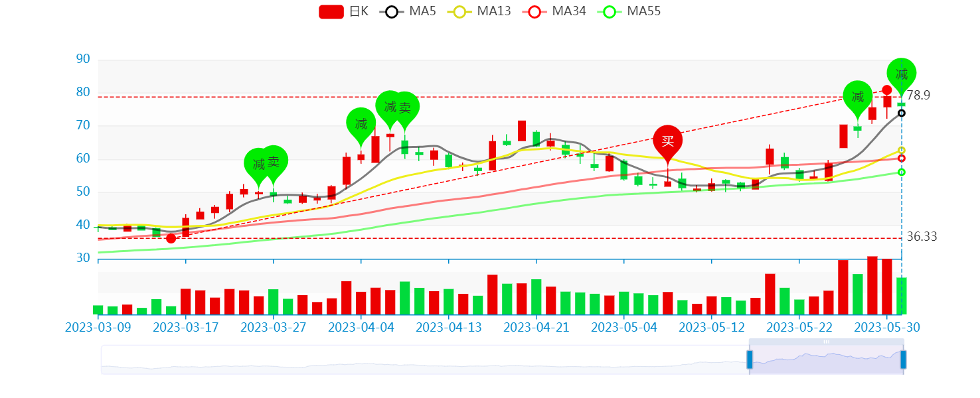Image resolution: width=980 pixels, height=398 pixels.
Task: Click the 40 y-axis label
Action: 83,225
